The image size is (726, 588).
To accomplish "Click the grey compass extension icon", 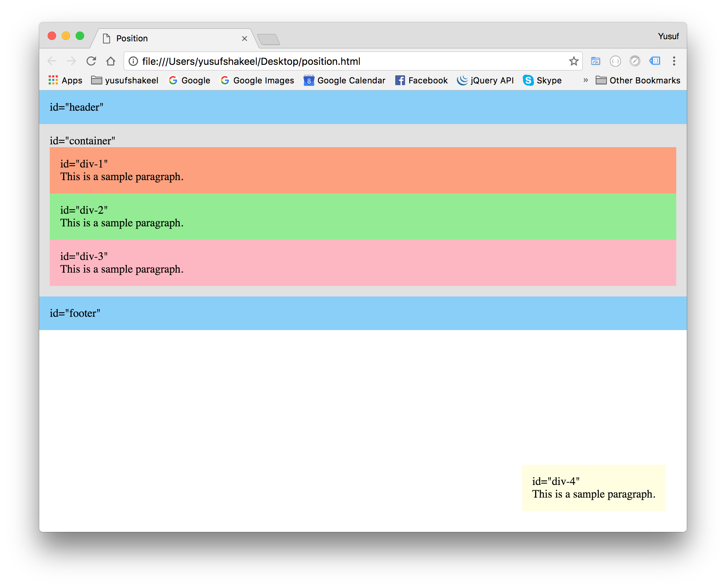I will pyautogui.click(x=635, y=61).
